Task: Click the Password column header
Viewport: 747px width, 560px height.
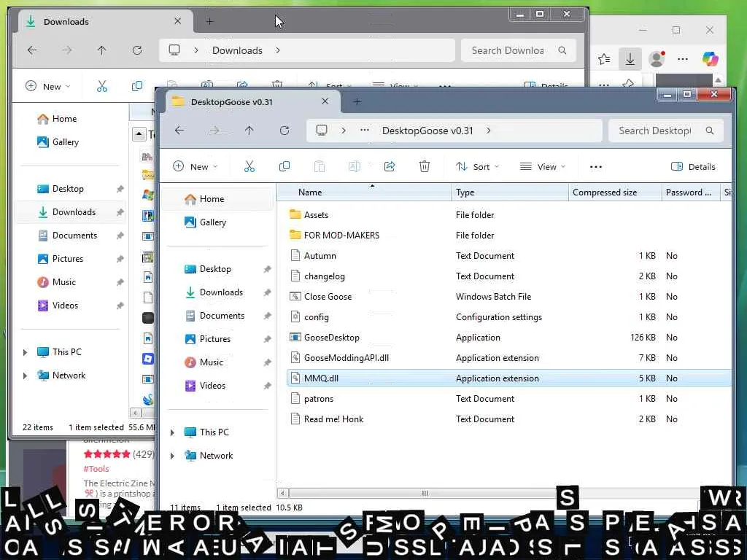Action: [x=690, y=192]
